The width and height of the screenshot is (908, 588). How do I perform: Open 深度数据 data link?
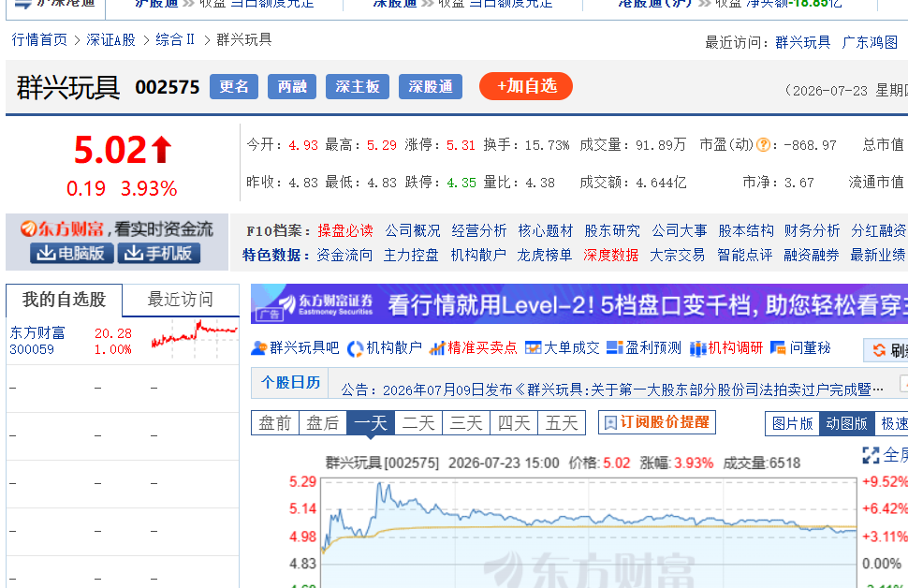tap(611, 255)
